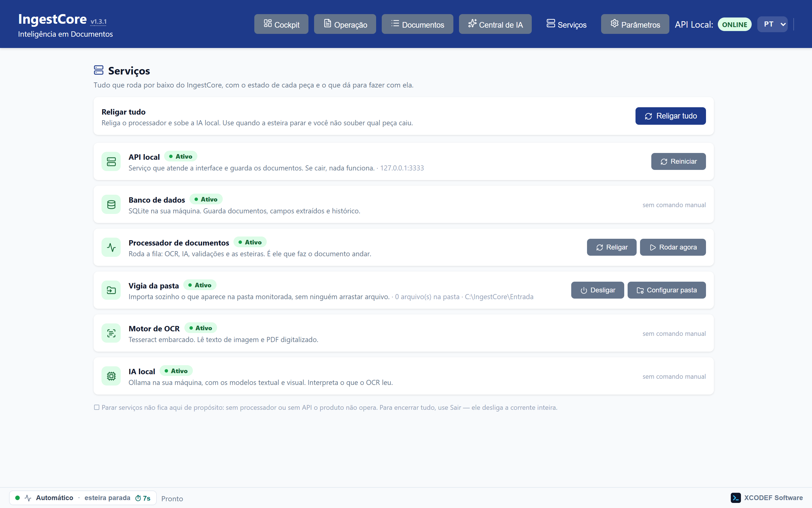Click the "Banco de dados" service name
Viewport: 812px width, 508px height.
[157, 200]
